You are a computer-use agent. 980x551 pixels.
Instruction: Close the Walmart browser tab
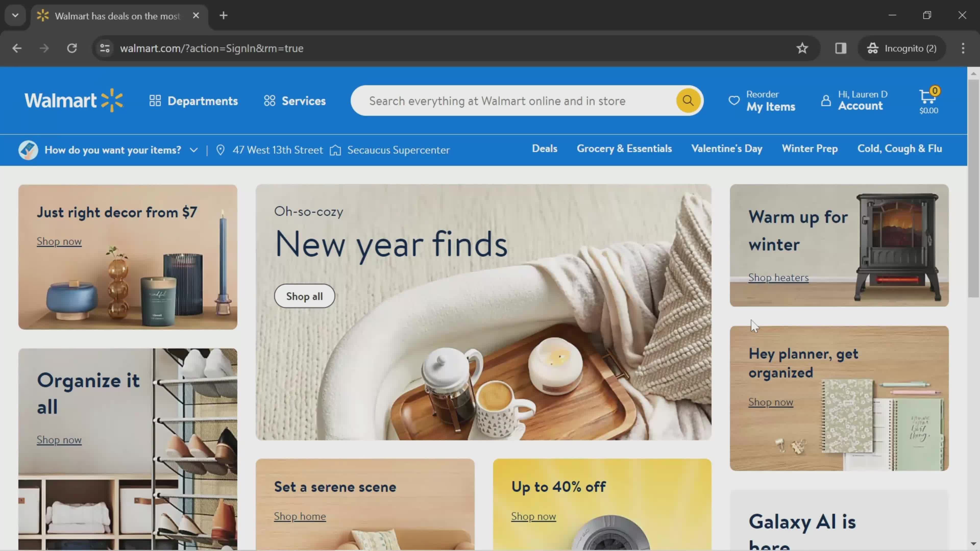[x=195, y=16]
